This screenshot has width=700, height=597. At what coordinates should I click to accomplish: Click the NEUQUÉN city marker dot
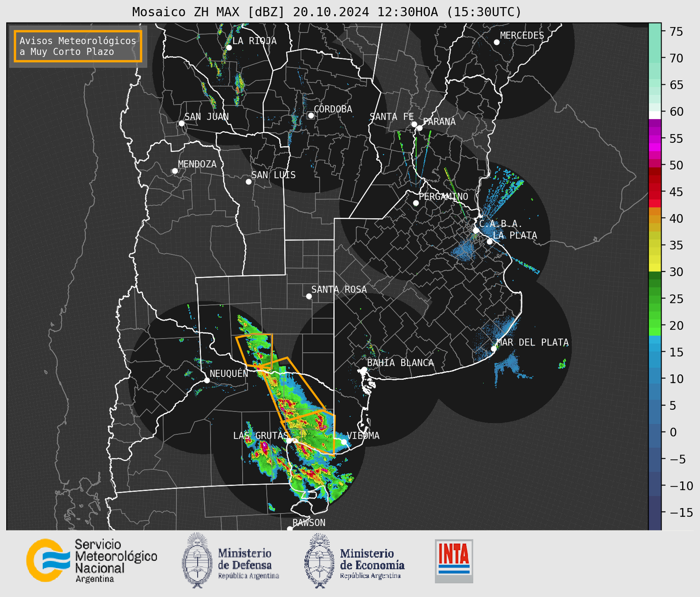[207, 380]
